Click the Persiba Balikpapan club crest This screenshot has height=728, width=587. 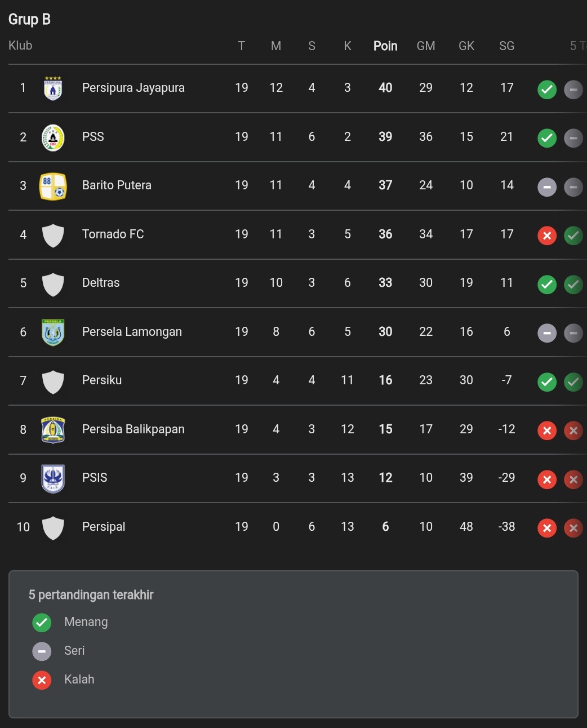(53, 430)
